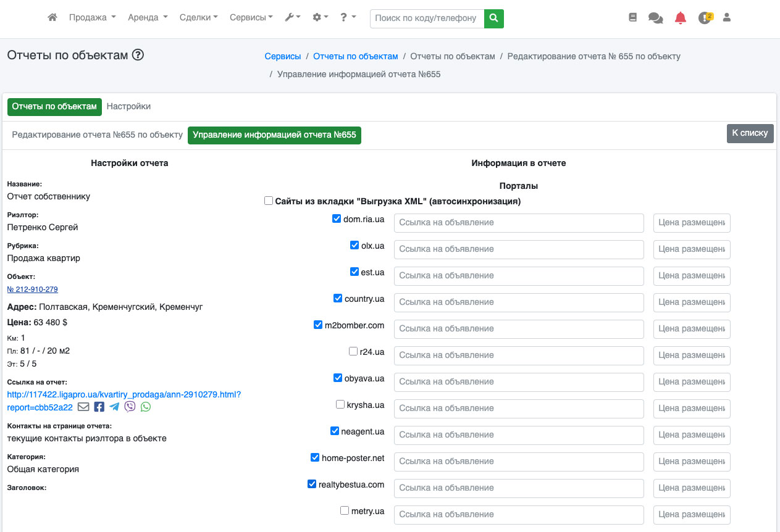This screenshot has width=780, height=532.
Task: Expand the Продажа dropdown menu
Action: (x=92, y=18)
